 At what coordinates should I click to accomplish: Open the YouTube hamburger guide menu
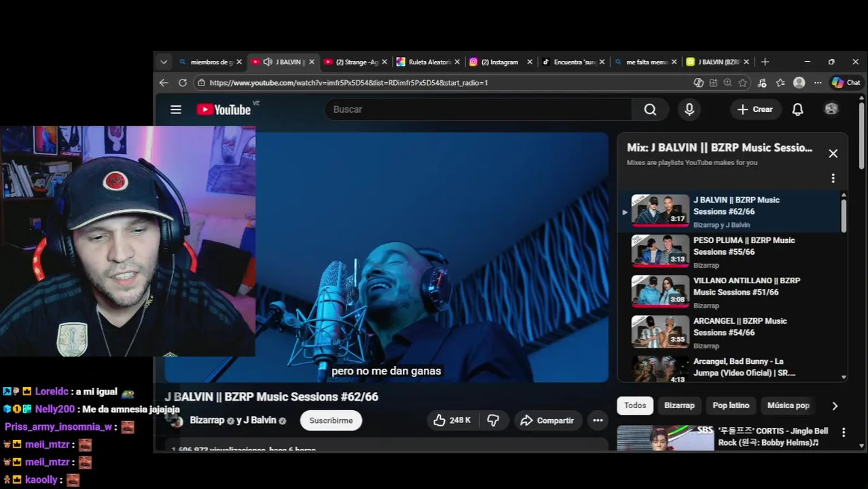(x=176, y=109)
